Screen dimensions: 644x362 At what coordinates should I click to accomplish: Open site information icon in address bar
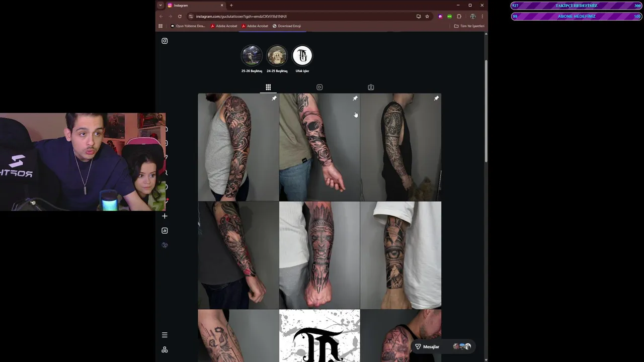coord(191,17)
